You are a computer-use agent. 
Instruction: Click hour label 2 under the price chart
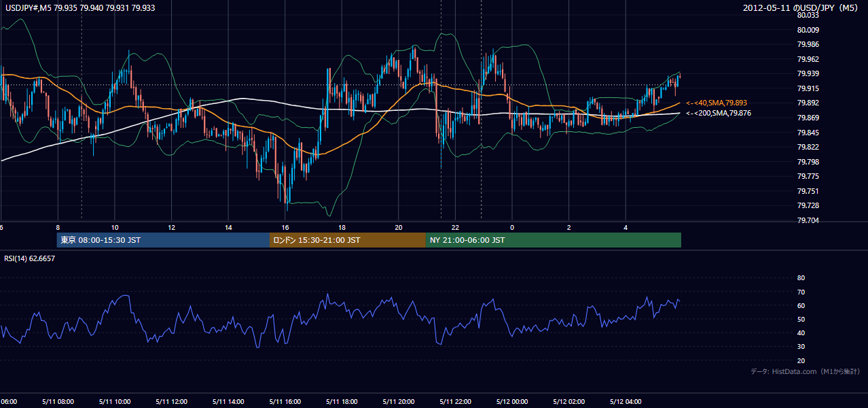[568, 227]
